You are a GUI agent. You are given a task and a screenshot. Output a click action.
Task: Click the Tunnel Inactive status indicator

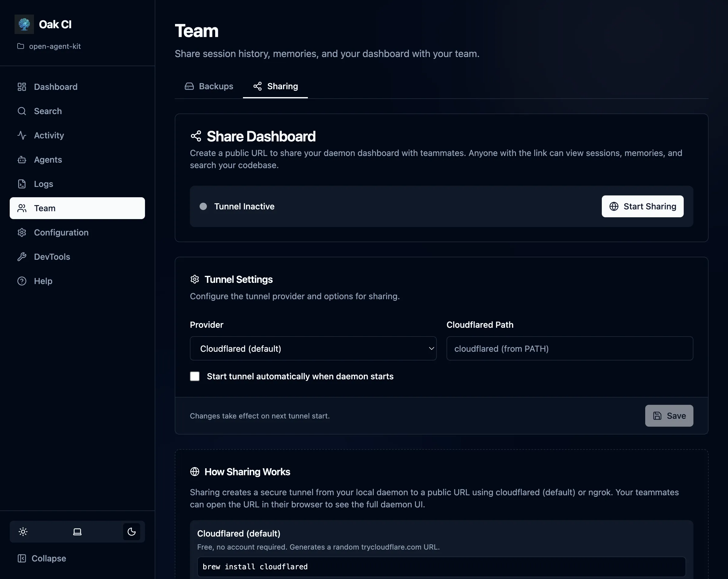point(203,206)
